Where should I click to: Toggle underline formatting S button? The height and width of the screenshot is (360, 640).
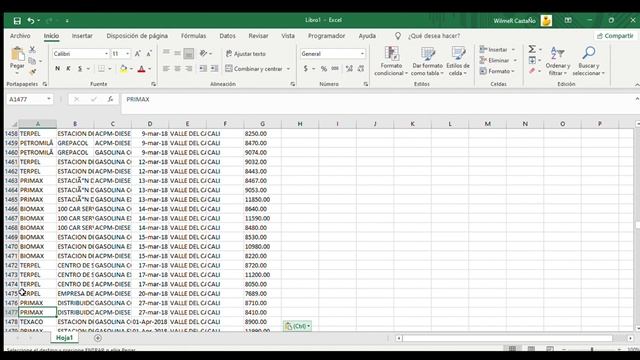click(80, 69)
